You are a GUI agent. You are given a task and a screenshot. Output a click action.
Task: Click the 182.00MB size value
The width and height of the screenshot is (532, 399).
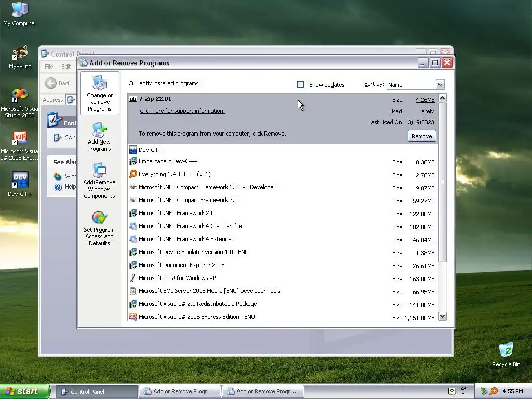pyautogui.click(x=422, y=227)
